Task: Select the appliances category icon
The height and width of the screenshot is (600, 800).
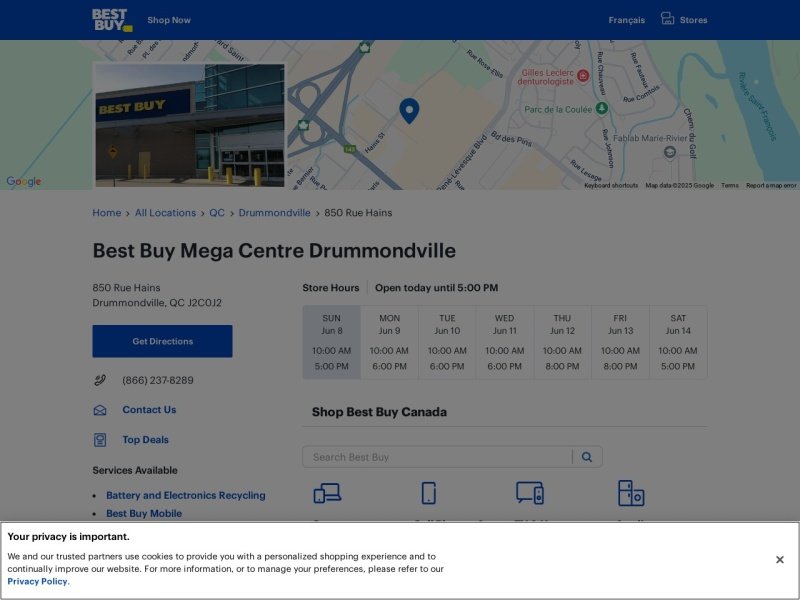Action: tap(631, 493)
